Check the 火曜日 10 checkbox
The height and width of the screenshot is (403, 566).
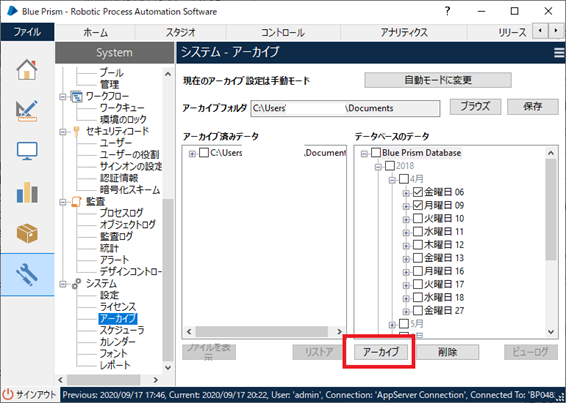pos(418,218)
